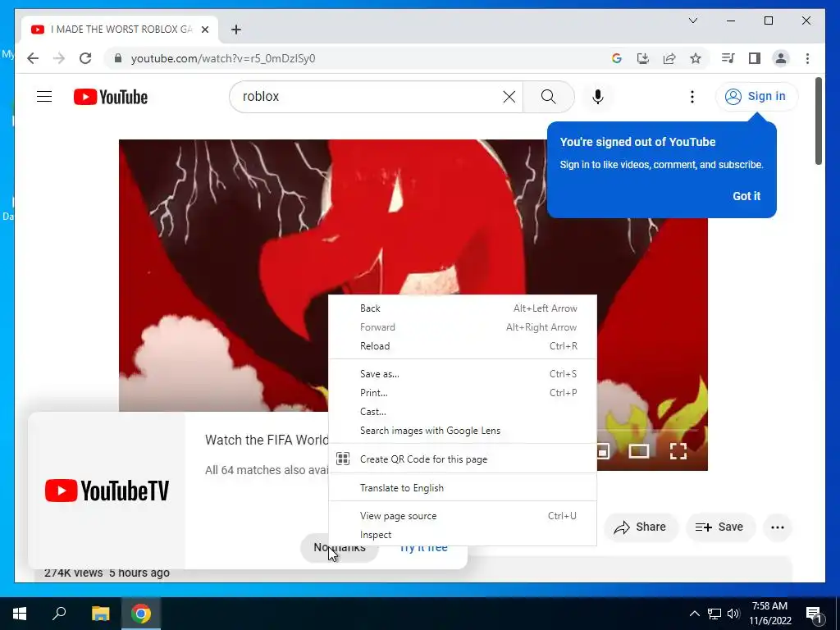Clear the roblox search query
Viewport: 840px width, 630px height.
click(x=509, y=97)
